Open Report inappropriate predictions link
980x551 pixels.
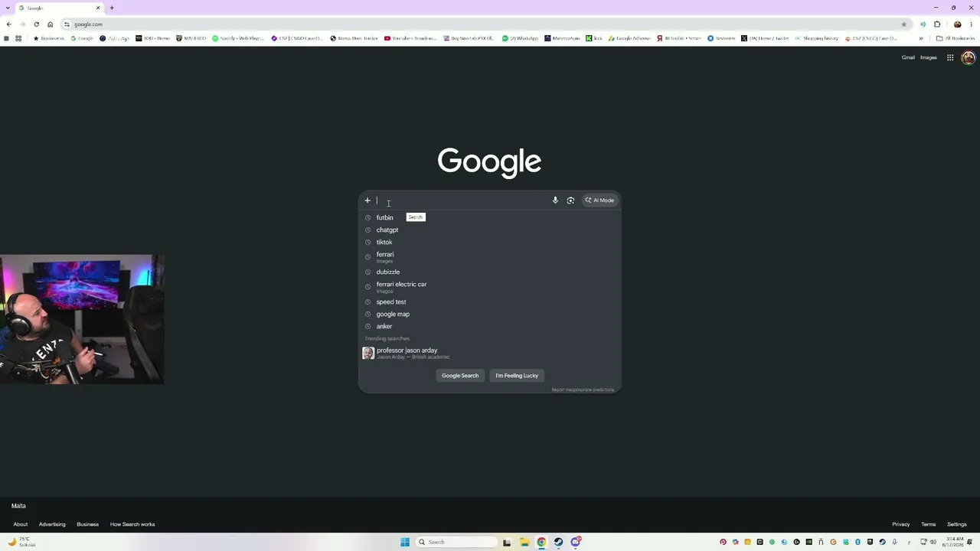pos(583,390)
